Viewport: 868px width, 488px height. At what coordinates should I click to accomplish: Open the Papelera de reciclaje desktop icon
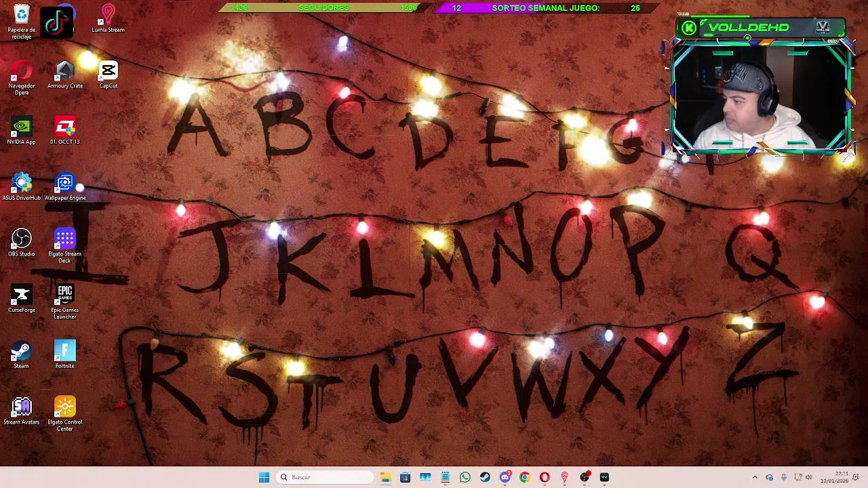(22, 22)
